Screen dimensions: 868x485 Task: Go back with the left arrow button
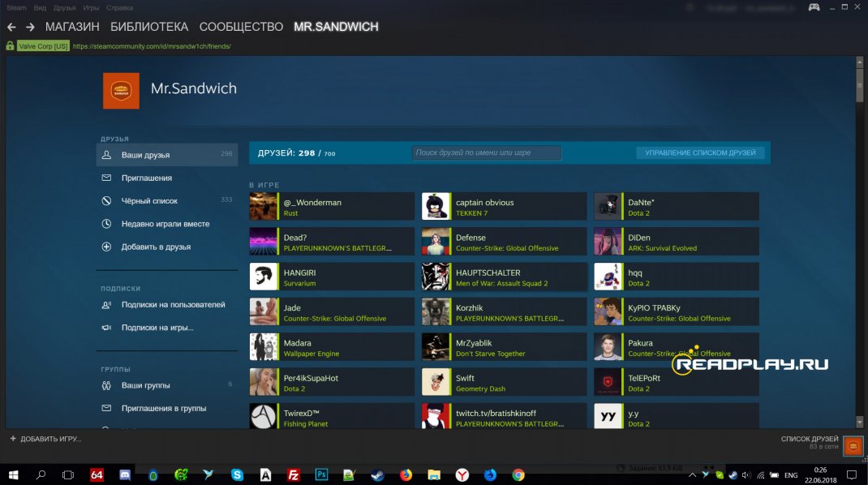11,27
